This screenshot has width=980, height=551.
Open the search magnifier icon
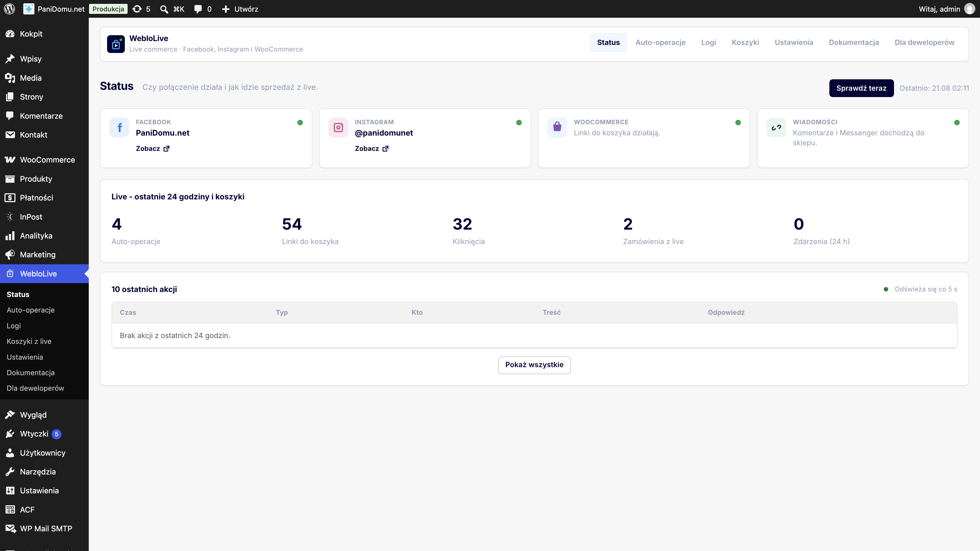coord(164,9)
